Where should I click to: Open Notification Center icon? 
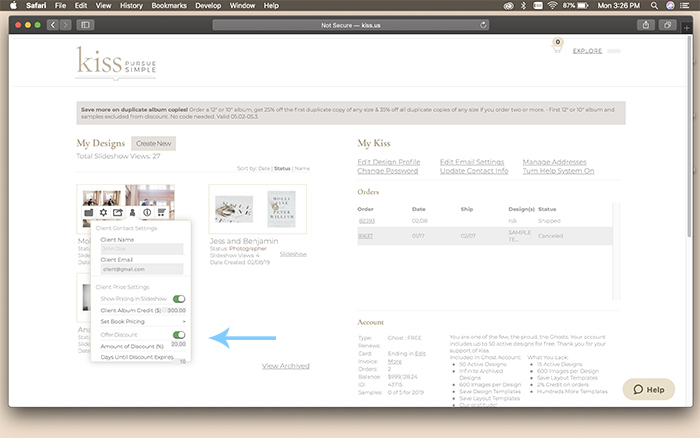tap(684, 5)
